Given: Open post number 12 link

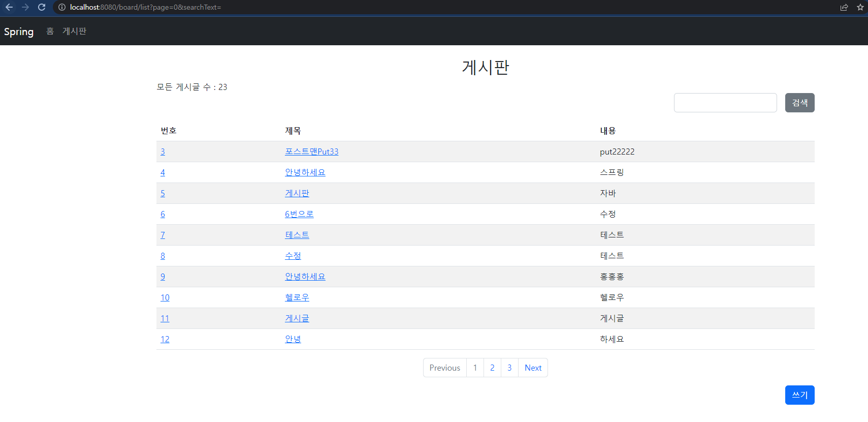Looking at the screenshot, I should point(165,339).
